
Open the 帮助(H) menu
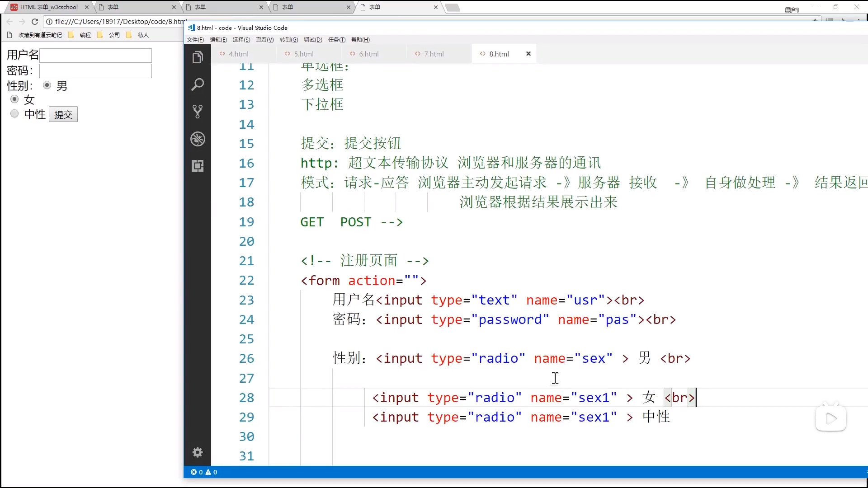[360, 40]
